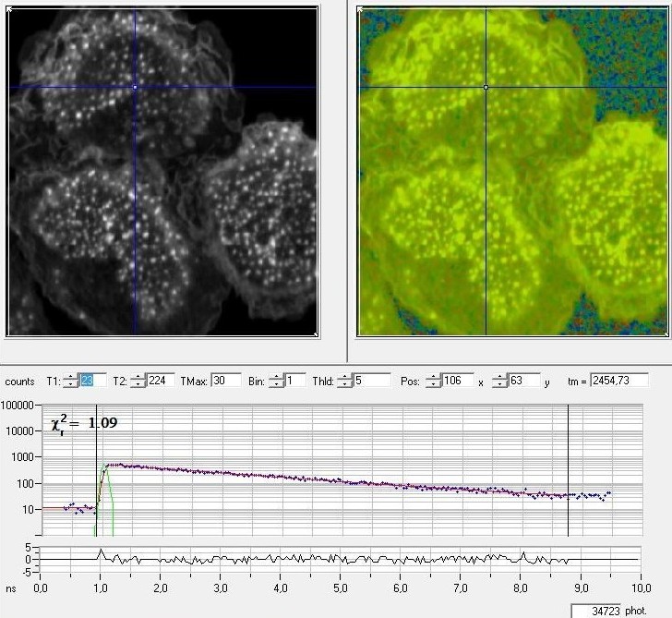Viewport: 672px width, 618px height.
Task: Click the right black cursor line in the decay plot
Action: click(569, 470)
